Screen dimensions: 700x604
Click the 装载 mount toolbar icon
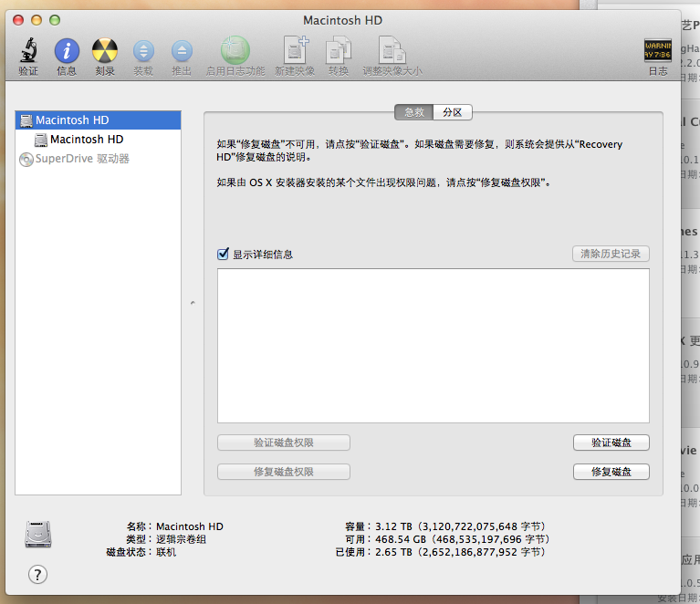(x=143, y=51)
